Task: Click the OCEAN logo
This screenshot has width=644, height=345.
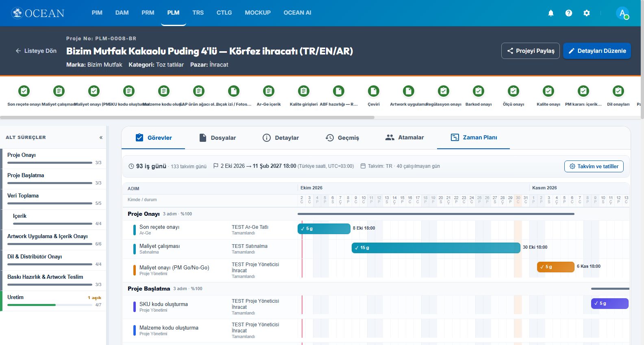Action: (38, 13)
